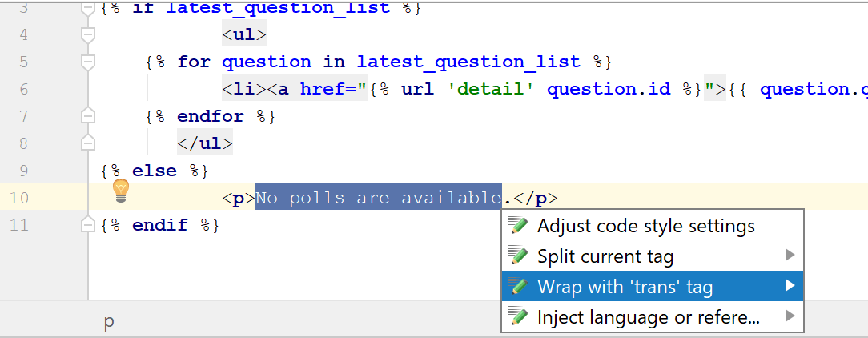Collapse the ul block fold marker on line 4
Viewport: 868px width, 338px height.
pyautogui.click(x=88, y=34)
